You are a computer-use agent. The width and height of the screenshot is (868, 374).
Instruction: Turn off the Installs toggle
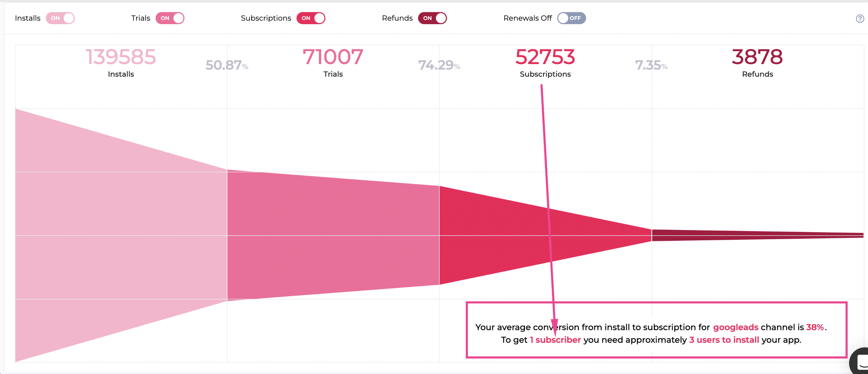pyautogui.click(x=60, y=18)
